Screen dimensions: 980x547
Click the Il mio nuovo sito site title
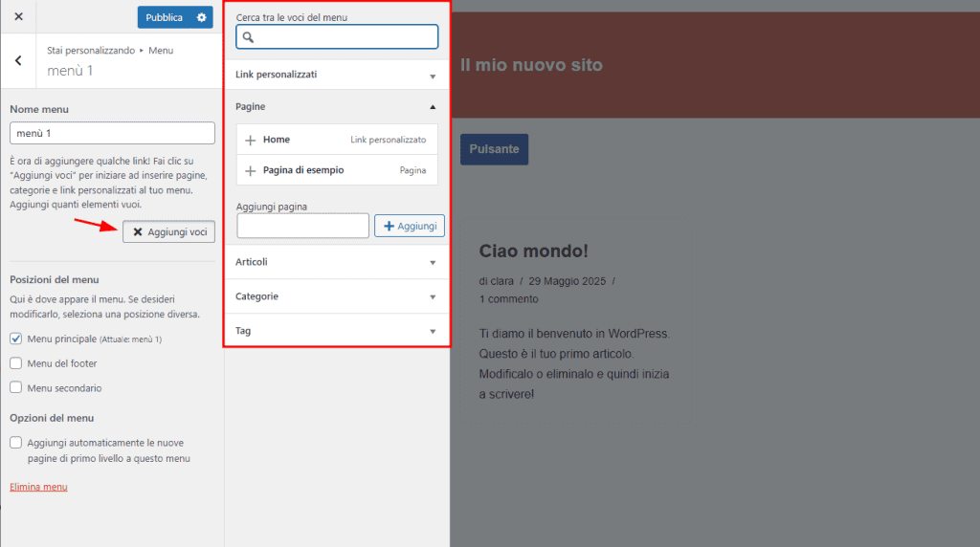tap(531, 65)
